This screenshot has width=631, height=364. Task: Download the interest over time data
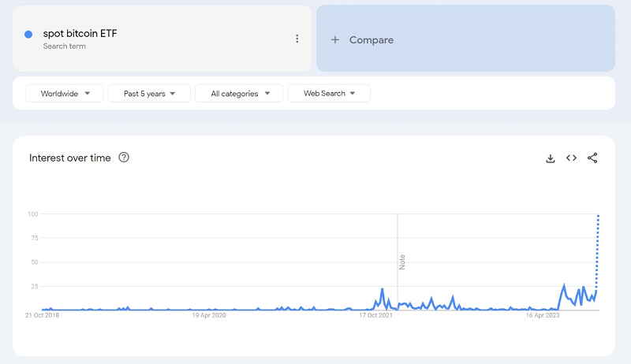tap(551, 158)
